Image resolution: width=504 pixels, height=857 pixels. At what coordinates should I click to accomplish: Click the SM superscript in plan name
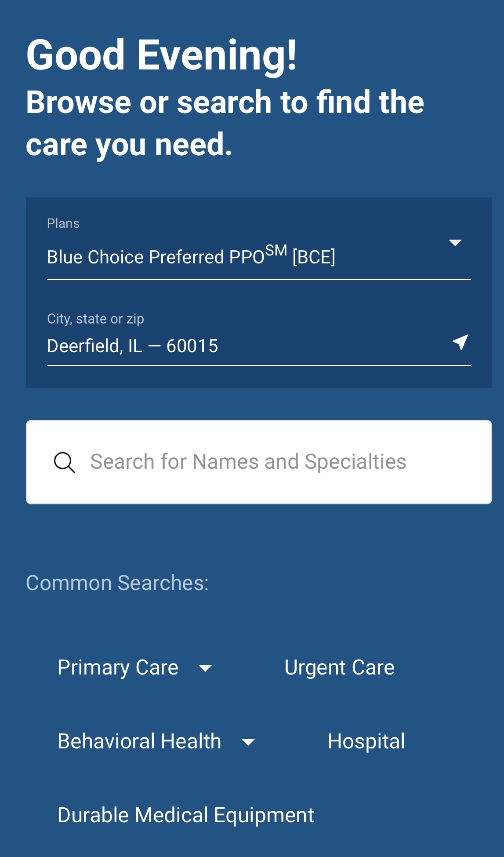(276, 251)
